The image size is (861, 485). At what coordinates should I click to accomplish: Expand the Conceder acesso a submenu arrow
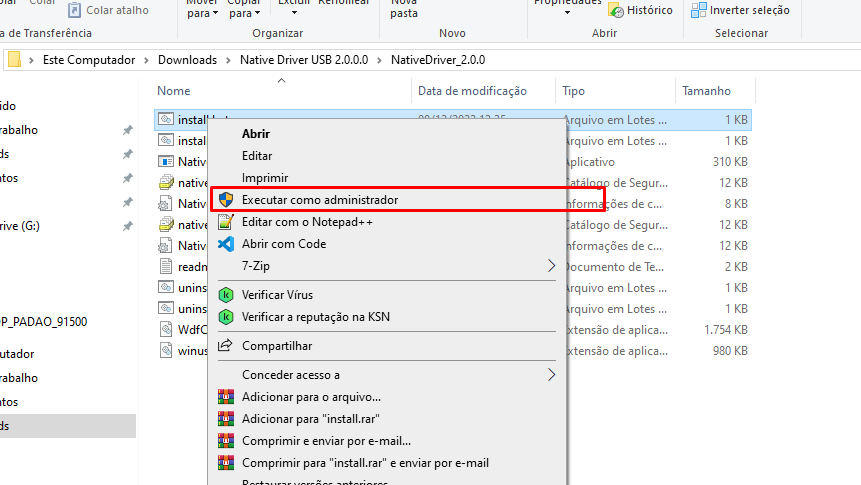[x=551, y=375]
